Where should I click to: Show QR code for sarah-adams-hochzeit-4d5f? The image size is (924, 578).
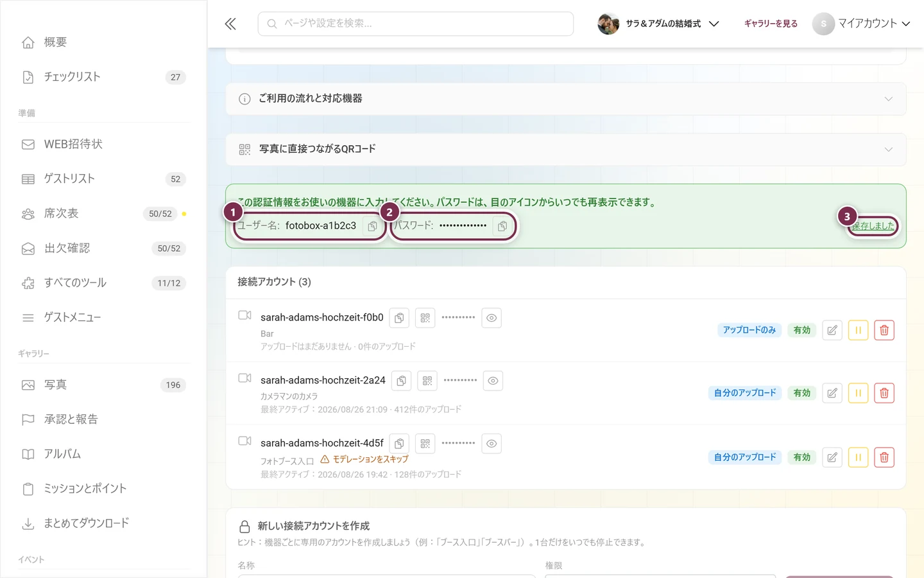click(x=425, y=444)
